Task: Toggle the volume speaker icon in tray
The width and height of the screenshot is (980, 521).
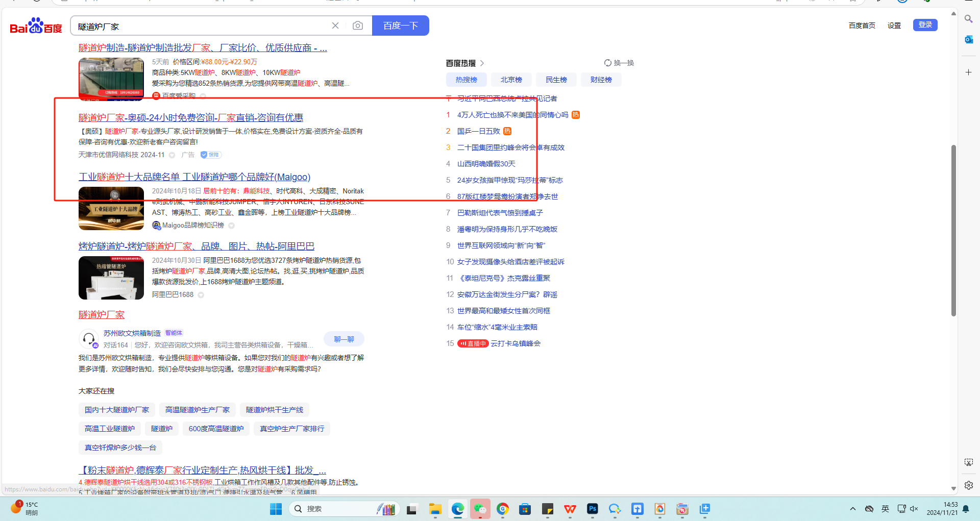Action: click(x=914, y=509)
